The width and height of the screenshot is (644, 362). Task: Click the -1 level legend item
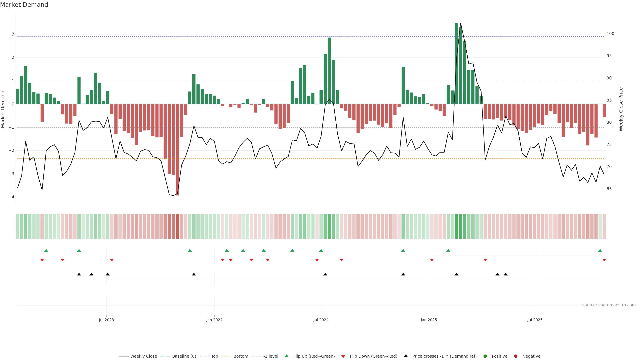point(271,356)
